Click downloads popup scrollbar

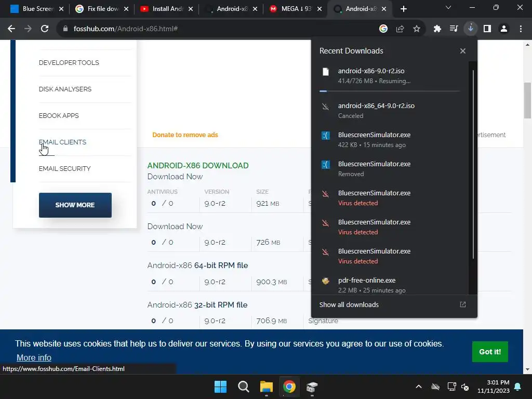473,165
